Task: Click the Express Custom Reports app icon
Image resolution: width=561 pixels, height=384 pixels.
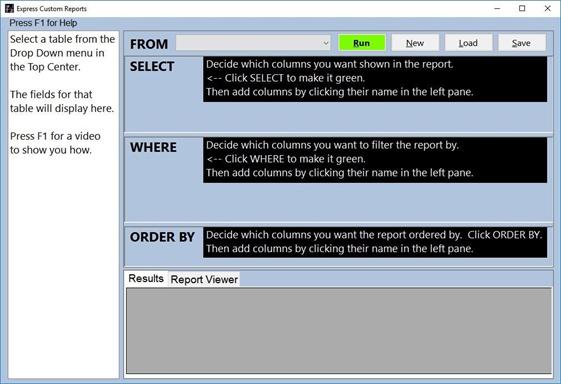Action: [x=9, y=8]
